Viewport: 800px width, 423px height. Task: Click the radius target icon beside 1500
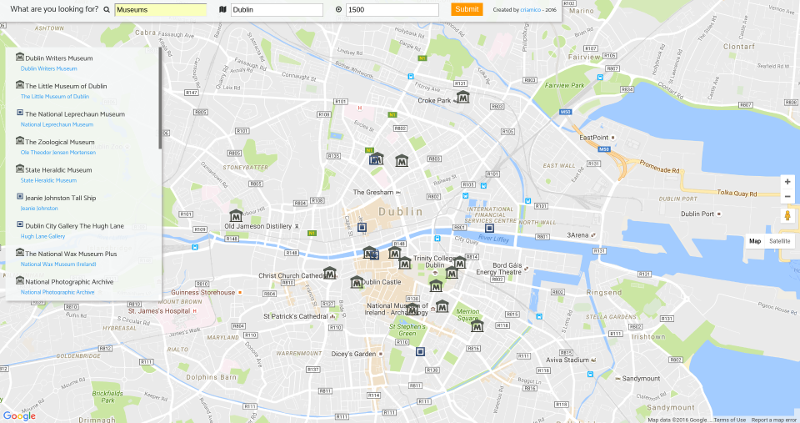[x=339, y=10]
